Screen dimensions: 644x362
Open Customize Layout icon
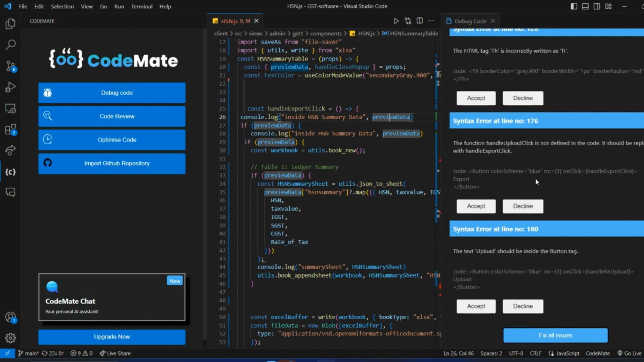(x=608, y=6)
